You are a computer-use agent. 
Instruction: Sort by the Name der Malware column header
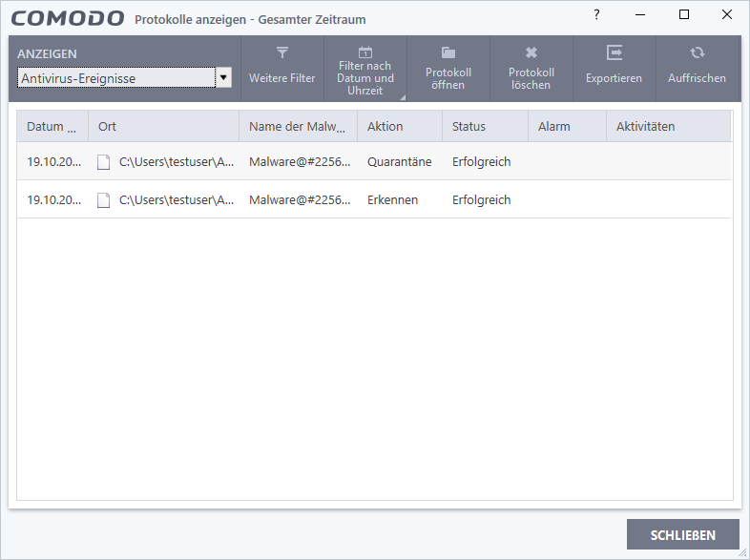[x=297, y=127]
